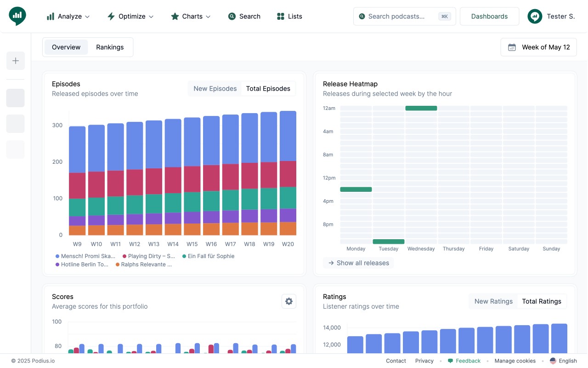
Task: Expand the Charts menu chevron
Action: click(208, 17)
